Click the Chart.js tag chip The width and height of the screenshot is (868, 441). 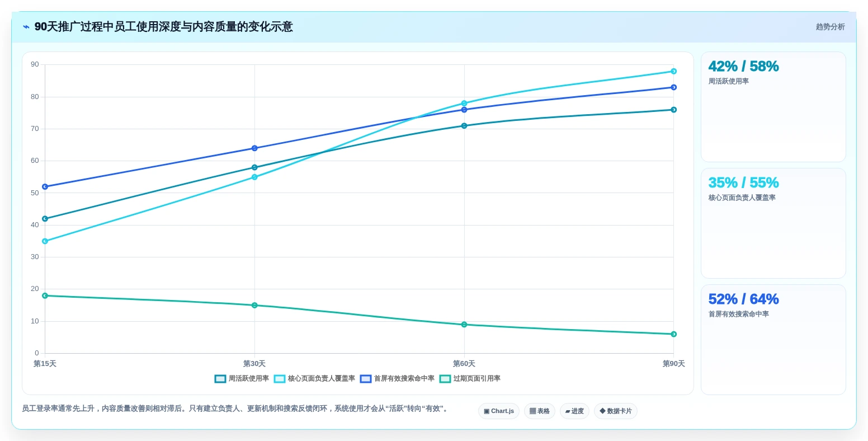499,411
